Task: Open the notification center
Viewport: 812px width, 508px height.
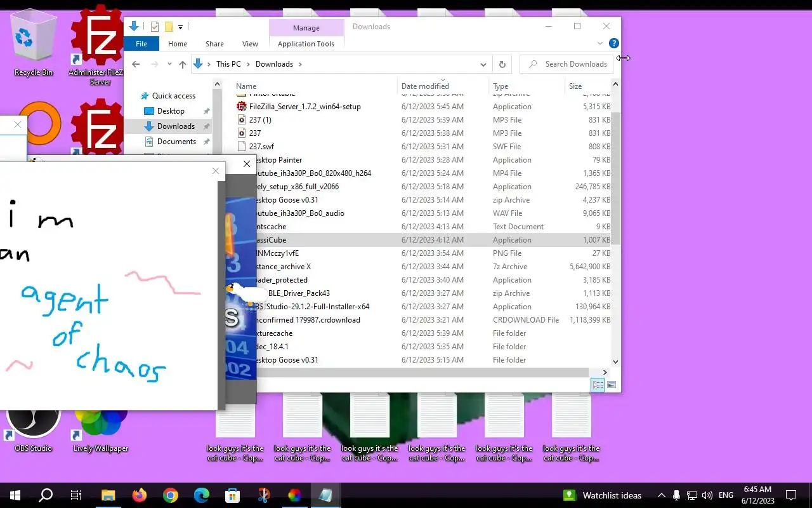Action: point(791,495)
